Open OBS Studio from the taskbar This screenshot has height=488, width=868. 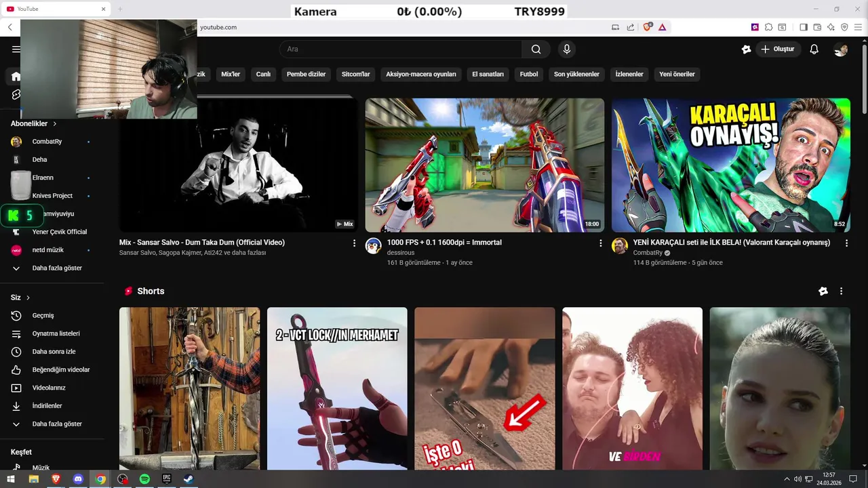point(122,479)
